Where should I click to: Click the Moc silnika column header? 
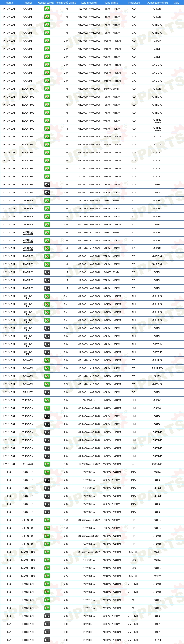(x=112, y=3)
